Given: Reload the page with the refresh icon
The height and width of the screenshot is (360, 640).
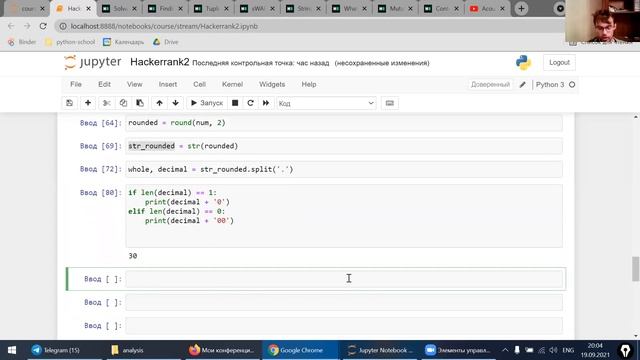Looking at the screenshot, I should pyautogui.click(x=43, y=26).
